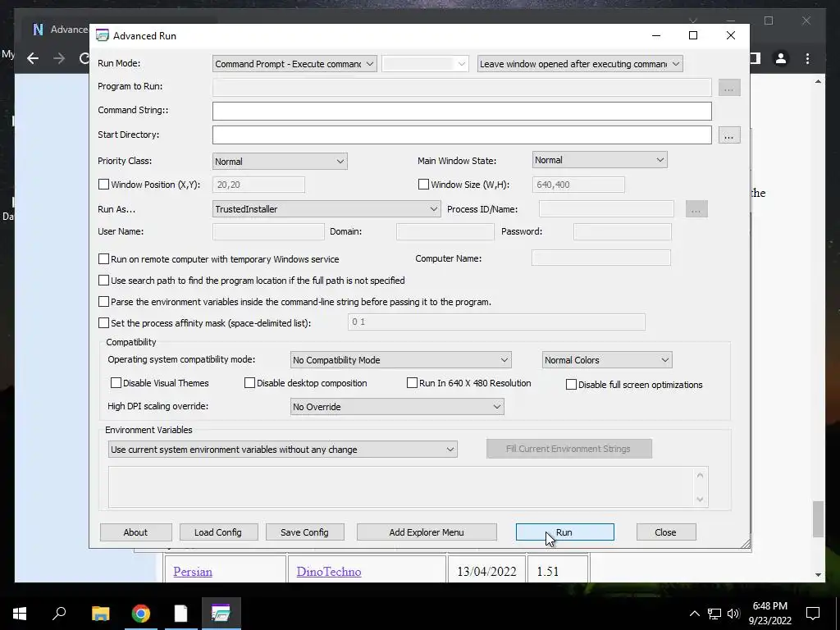The height and width of the screenshot is (630, 840).
Task: Click Load Config button
Action: point(218,532)
